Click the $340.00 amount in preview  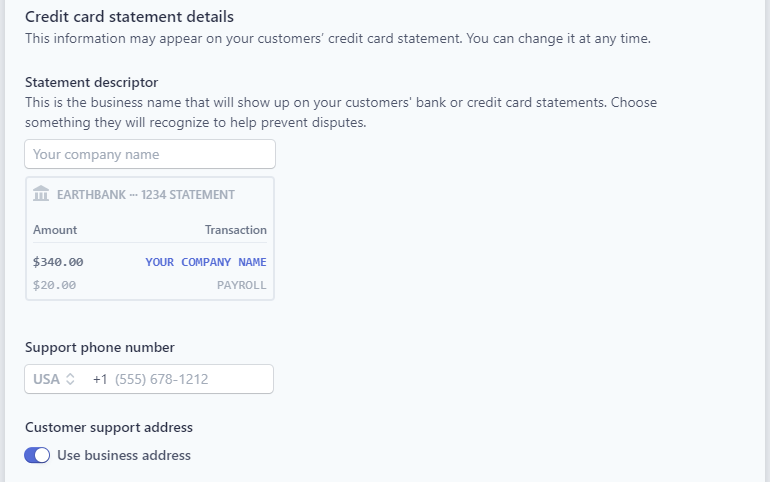click(x=58, y=262)
